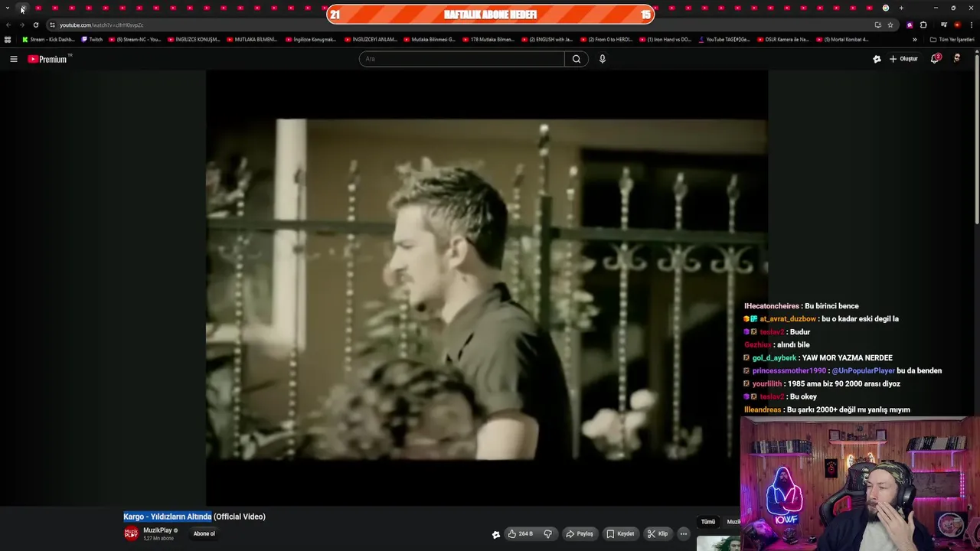
Task: Open YouTube TAG Ge... bookmark
Action: (x=724, y=39)
